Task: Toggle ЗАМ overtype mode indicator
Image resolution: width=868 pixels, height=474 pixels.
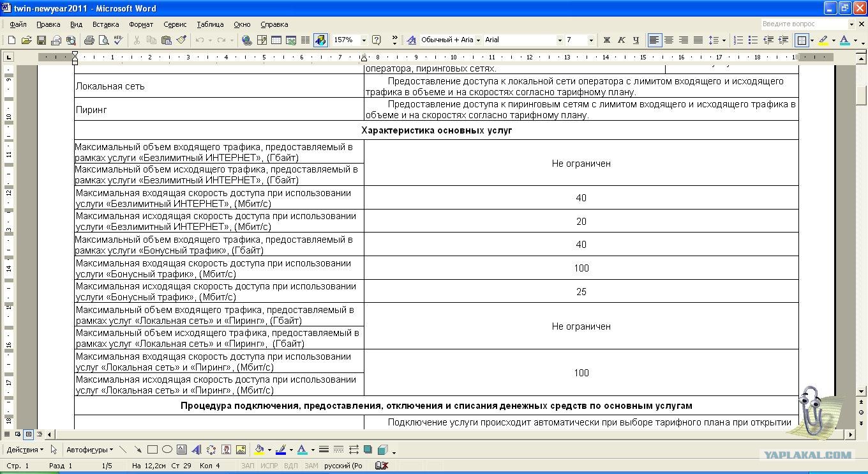Action: point(311,466)
